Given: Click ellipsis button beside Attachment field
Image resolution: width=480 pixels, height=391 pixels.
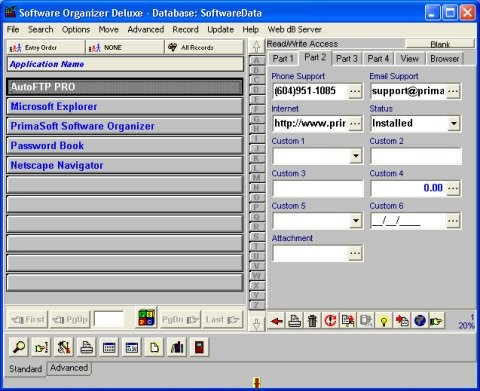Looking at the screenshot, I should 355,253.
